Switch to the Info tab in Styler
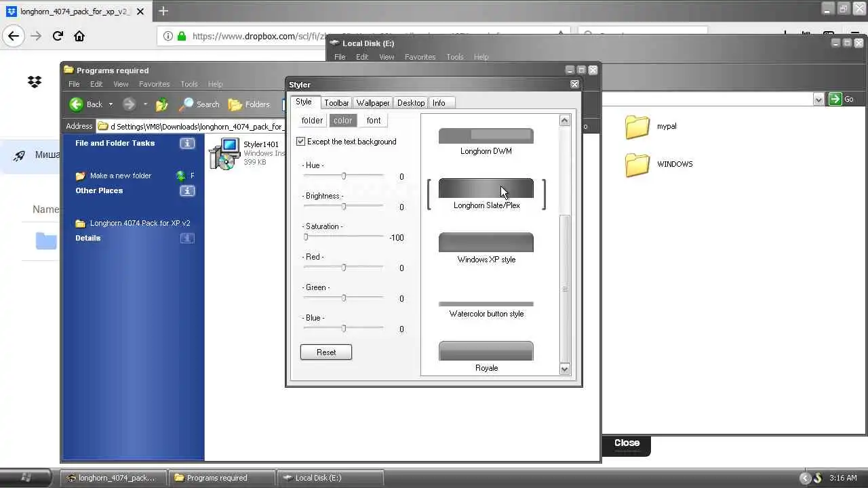The height and width of the screenshot is (488, 868). 439,103
